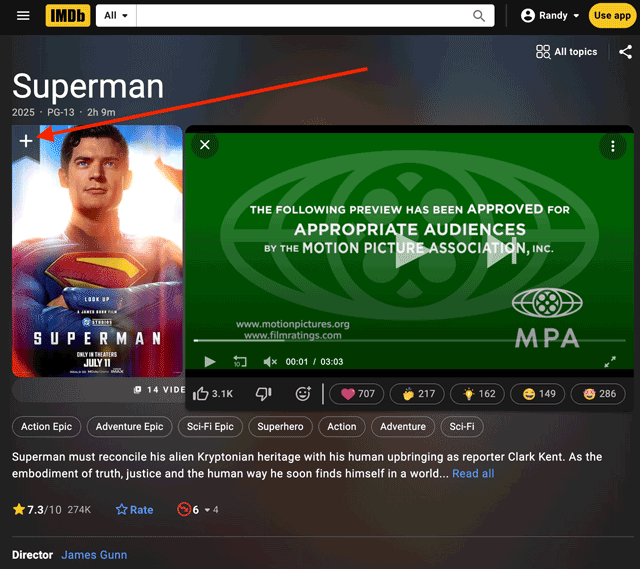Screen dimensions: 640x569
Task: Open the IMDb hamburger menu
Action: pyautogui.click(x=23, y=16)
